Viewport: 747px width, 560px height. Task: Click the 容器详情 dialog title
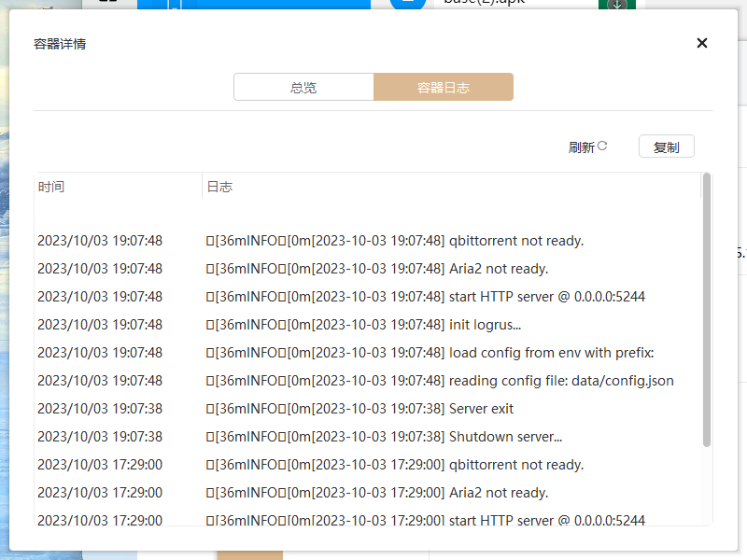(60, 44)
